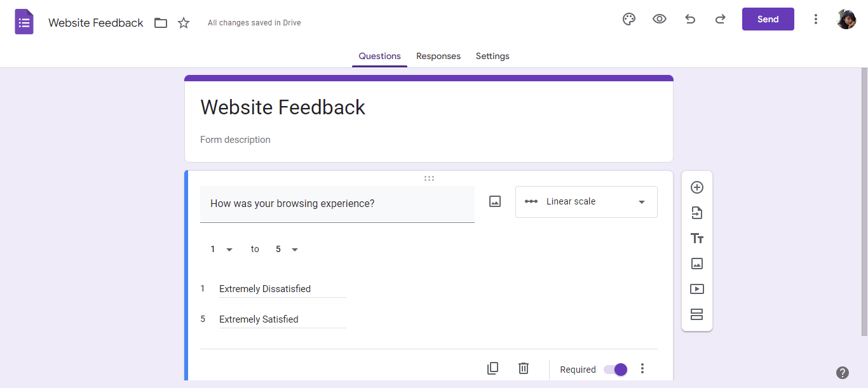This screenshot has height=388, width=868.
Task: Add a new question
Action: [x=697, y=187]
